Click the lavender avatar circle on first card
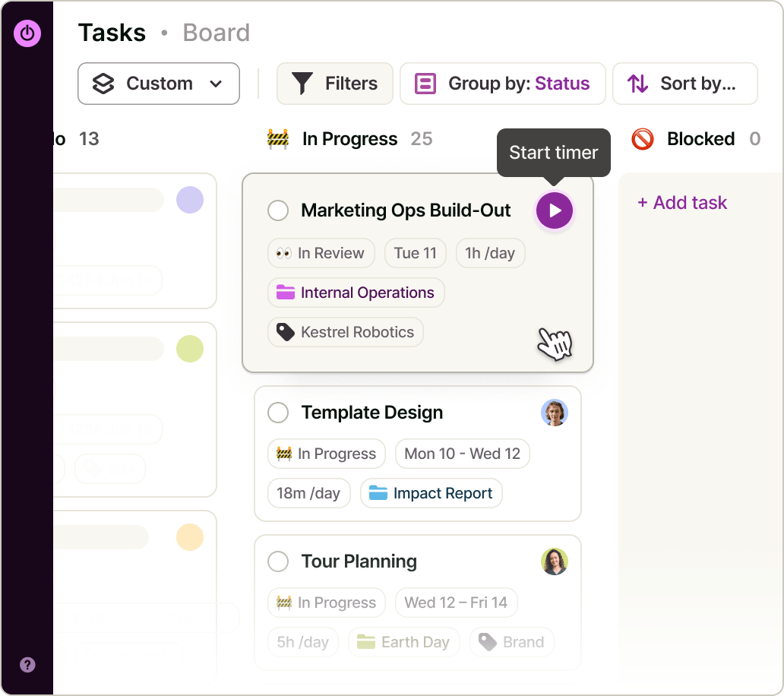 pyautogui.click(x=190, y=200)
